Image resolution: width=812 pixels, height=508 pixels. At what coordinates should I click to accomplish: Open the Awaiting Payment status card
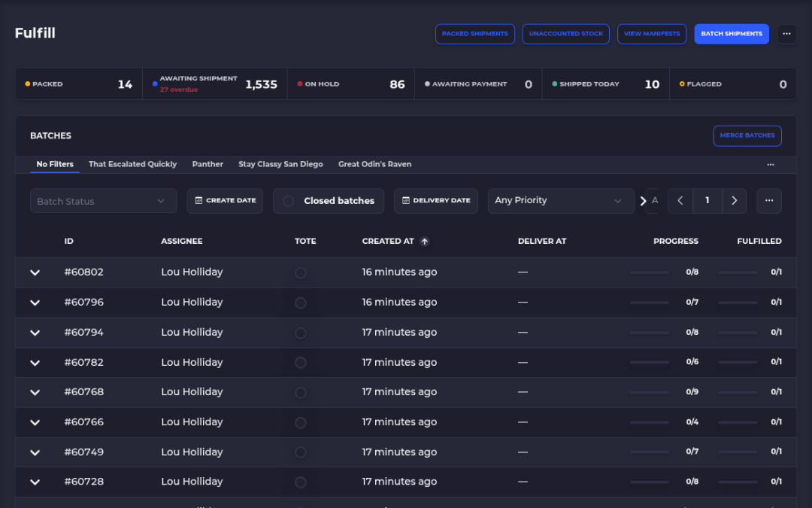(x=478, y=84)
